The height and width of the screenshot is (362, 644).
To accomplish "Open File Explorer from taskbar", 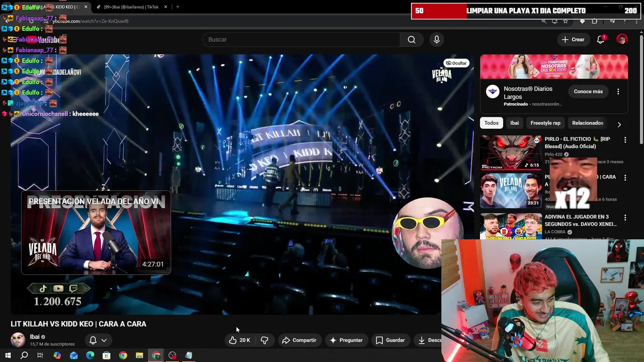I will pos(139,356).
